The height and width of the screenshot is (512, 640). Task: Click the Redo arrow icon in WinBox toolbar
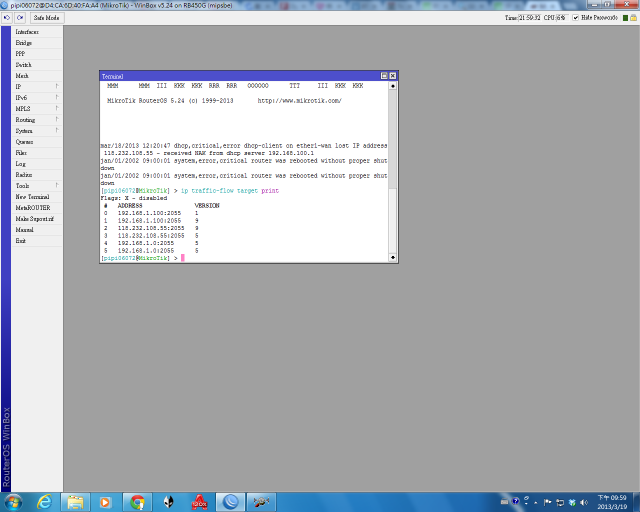tap(20, 18)
